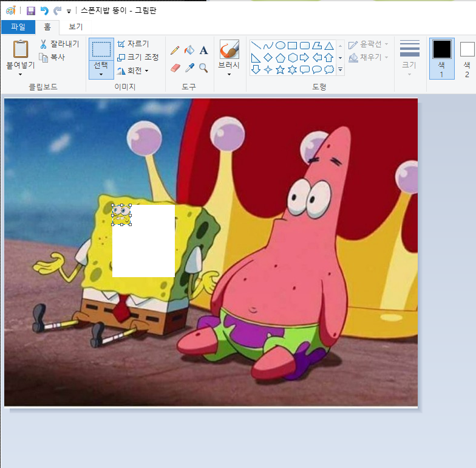Viewport: 476px width, 468px height.
Task: Choose the Line shape
Action: click(x=256, y=46)
